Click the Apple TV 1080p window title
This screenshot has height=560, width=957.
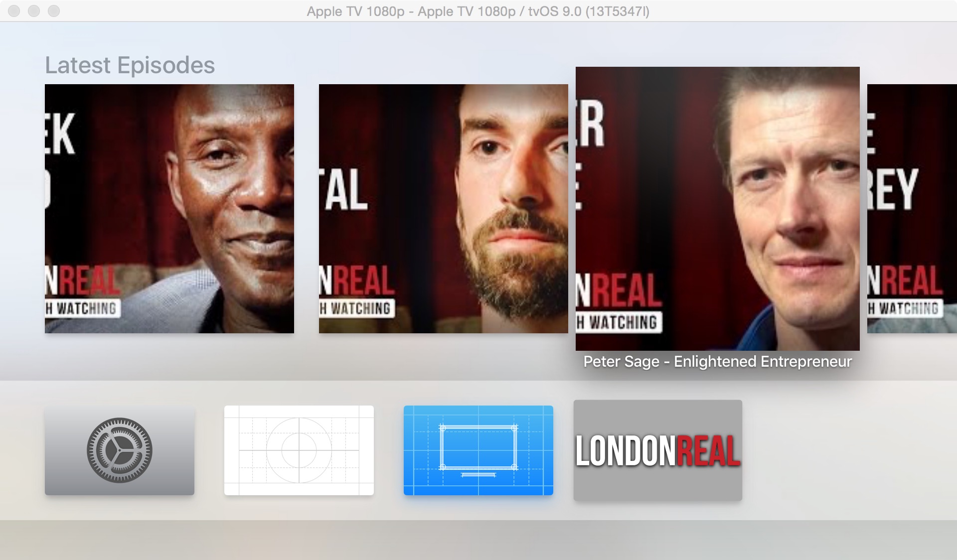pyautogui.click(x=478, y=11)
